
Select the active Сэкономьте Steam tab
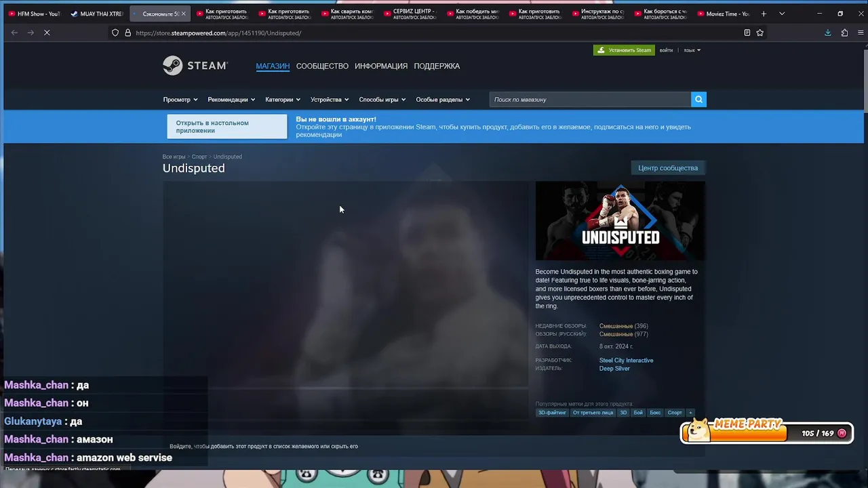[x=159, y=14]
